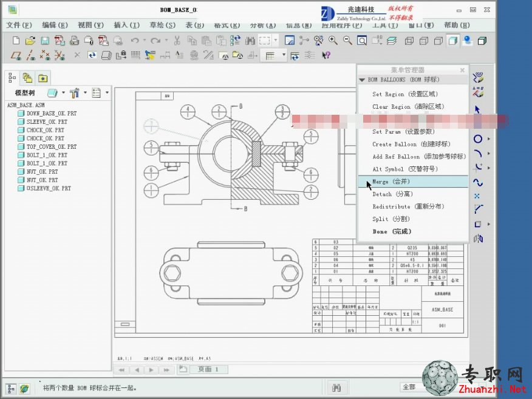Select the arrow pointer tool in right toolbar
Image resolution: width=532 pixels, height=399 pixels.
click(x=478, y=109)
